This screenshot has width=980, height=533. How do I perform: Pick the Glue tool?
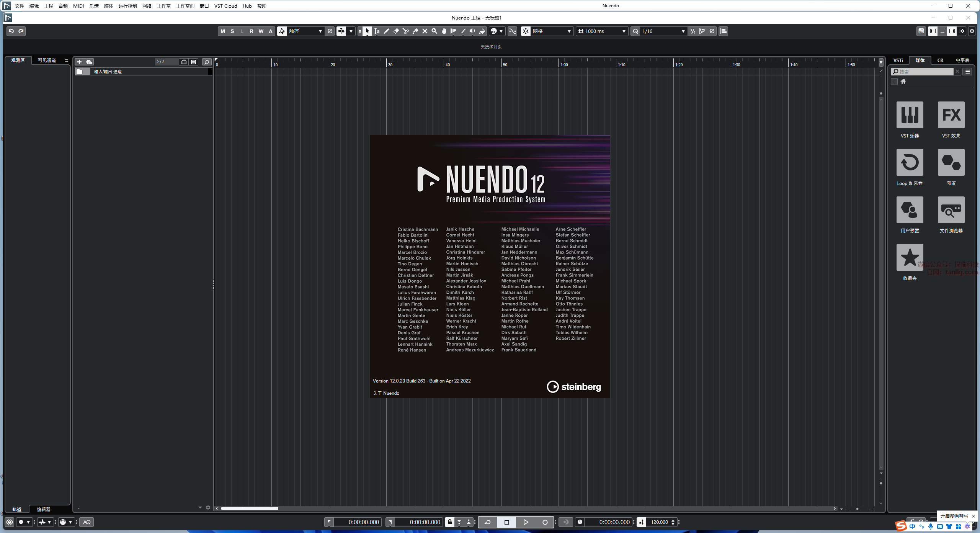pyautogui.click(x=415, y=31)
